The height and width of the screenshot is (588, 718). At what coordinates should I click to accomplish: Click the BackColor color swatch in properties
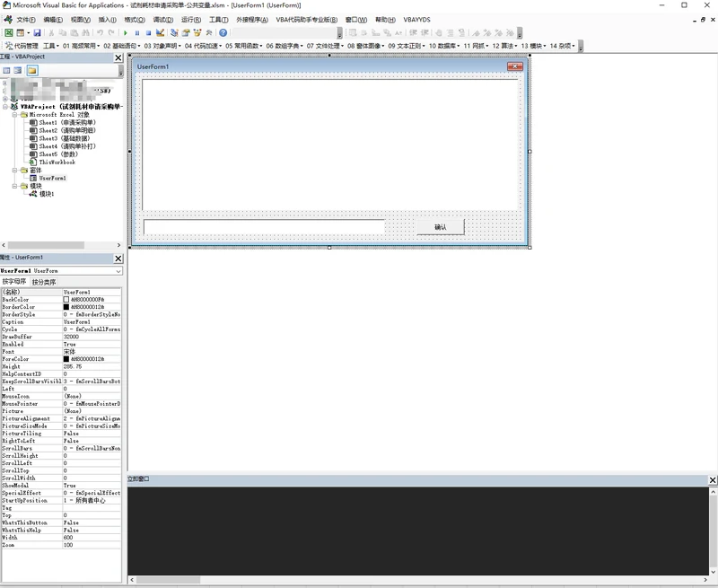pyautogui.click(x=66, y=300)
